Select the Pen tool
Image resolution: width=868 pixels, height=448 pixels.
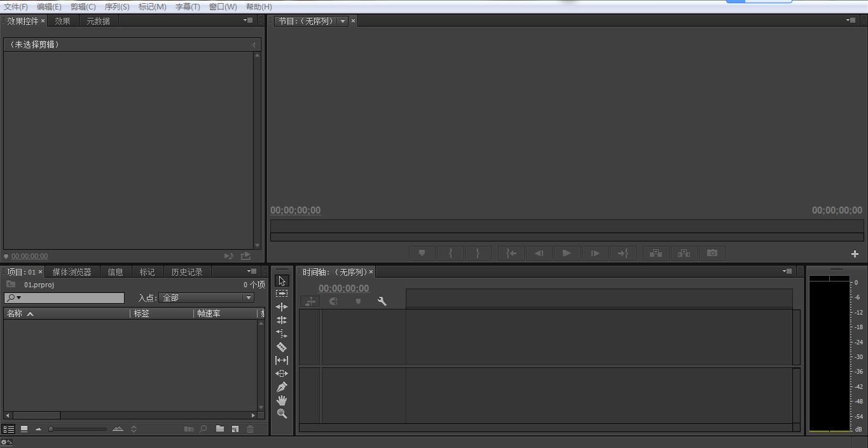tap(282, 387)
